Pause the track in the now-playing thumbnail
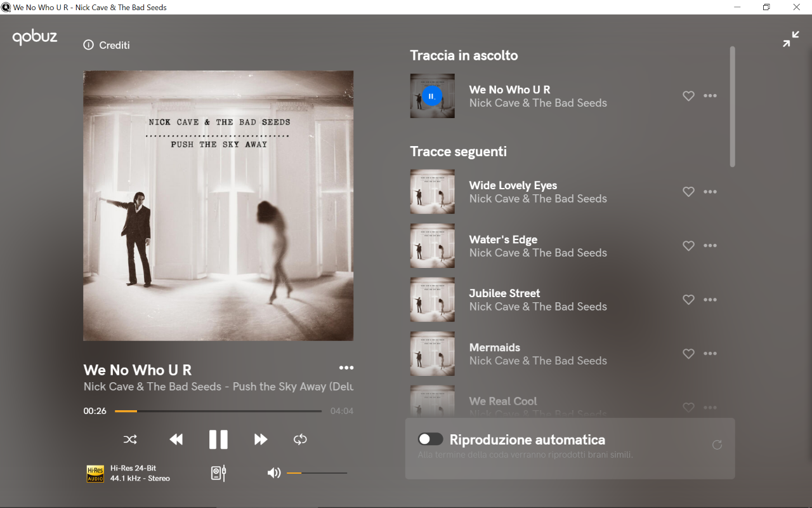Screen dimensions: 812x508 (432, 96)
